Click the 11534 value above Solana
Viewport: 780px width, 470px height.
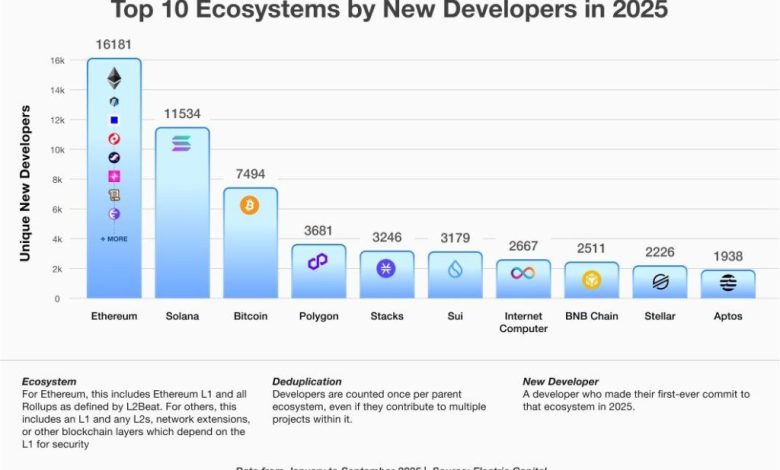point(181,113)
